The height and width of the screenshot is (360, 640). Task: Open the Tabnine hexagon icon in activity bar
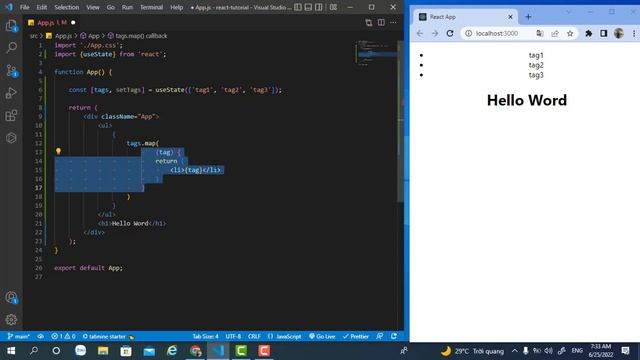[x=11, y=138]
